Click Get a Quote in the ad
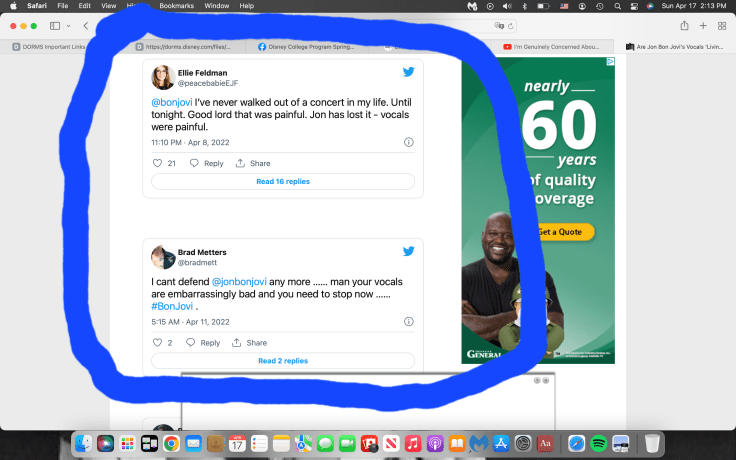736x460 pixels. tap(560, 232)
